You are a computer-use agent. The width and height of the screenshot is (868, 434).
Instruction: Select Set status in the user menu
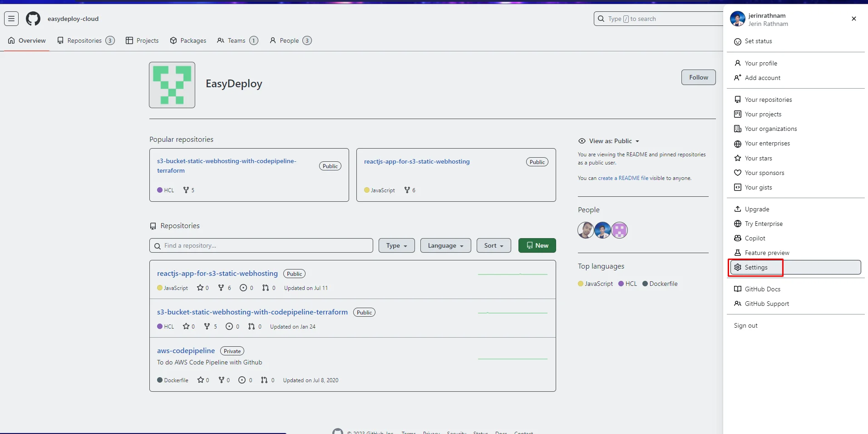pyautogui.click(x=795, y=41)
